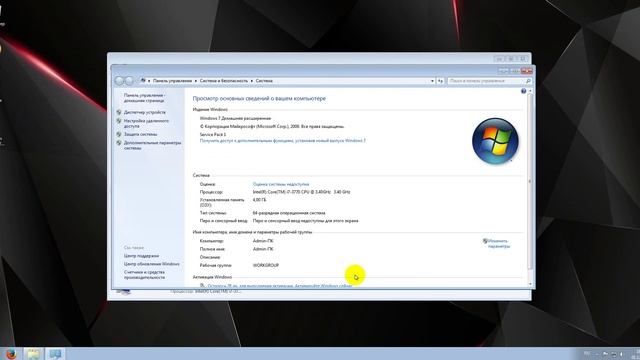Select the '4,00 ГБ' installed memory value
640x360 pixels.
[x=259, y=200]
